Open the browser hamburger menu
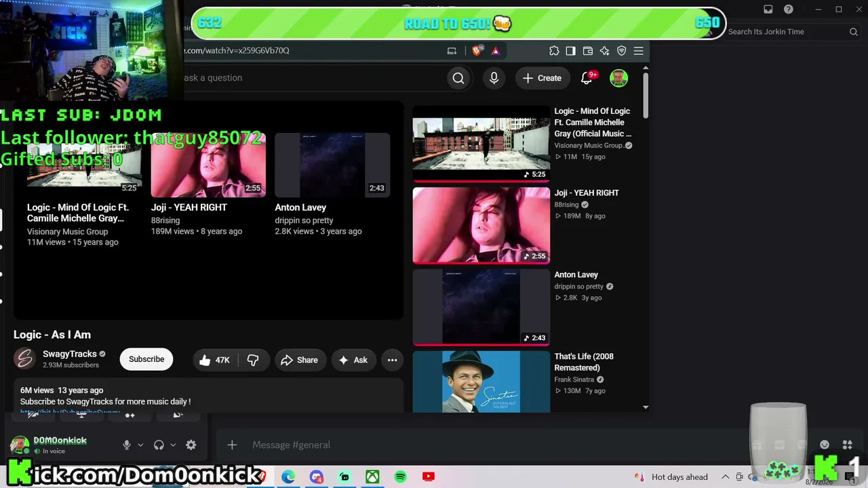 [639, 51]
